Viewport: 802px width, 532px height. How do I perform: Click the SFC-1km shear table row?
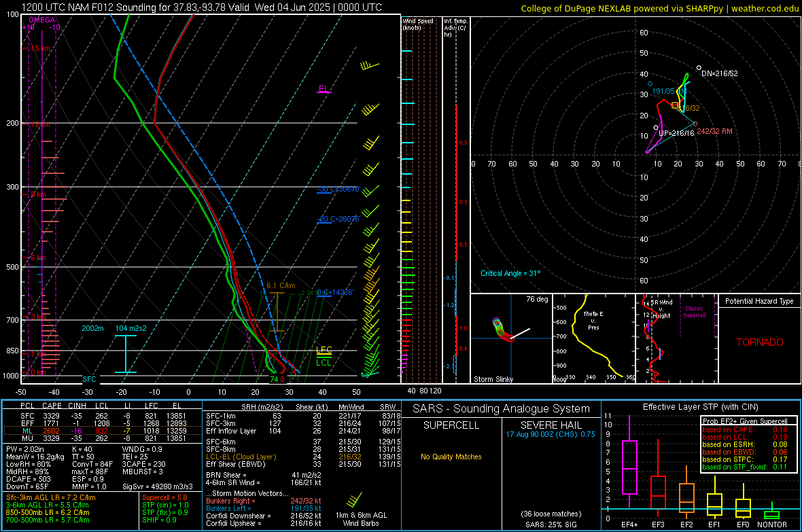tap(303, 416)
